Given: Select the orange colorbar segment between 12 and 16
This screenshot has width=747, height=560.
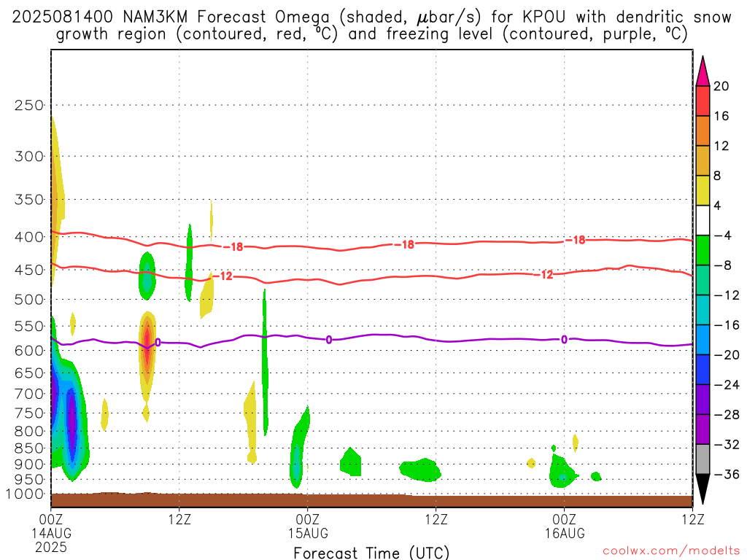Looking at the screenshot, I should 703,131.
